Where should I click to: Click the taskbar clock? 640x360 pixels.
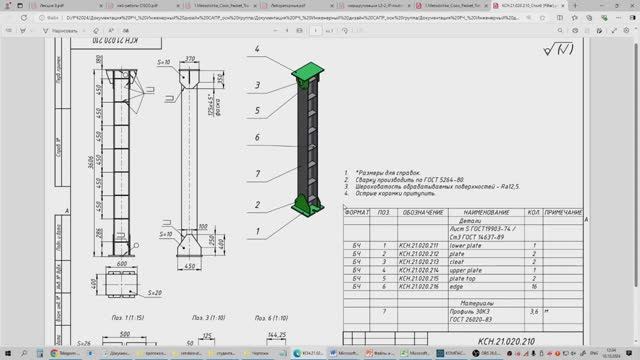(611, 353)
